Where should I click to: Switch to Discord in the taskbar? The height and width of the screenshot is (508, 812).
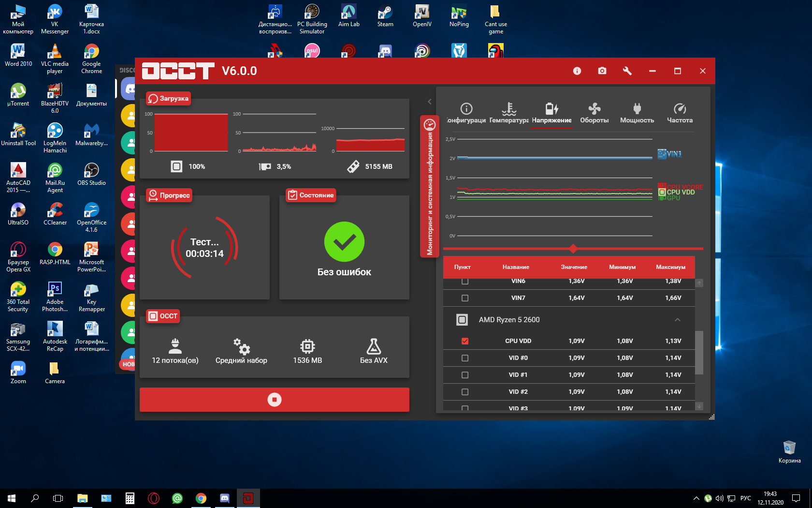225,498
